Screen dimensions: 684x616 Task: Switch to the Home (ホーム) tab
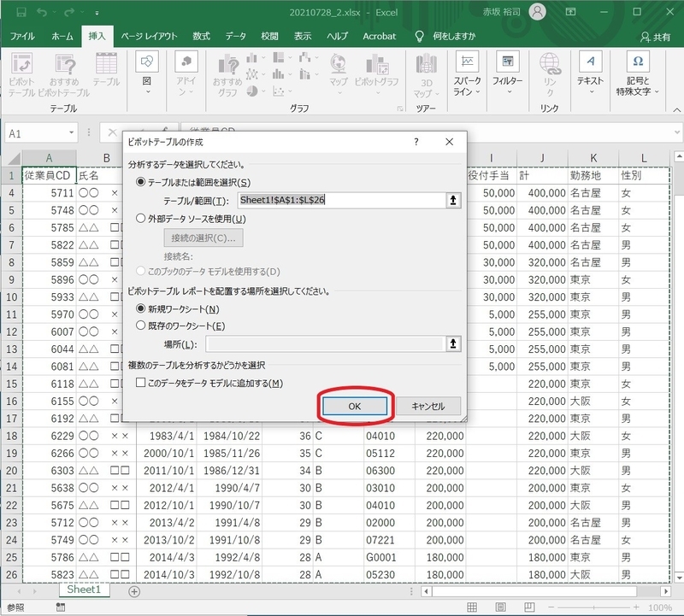coord(62,36)
